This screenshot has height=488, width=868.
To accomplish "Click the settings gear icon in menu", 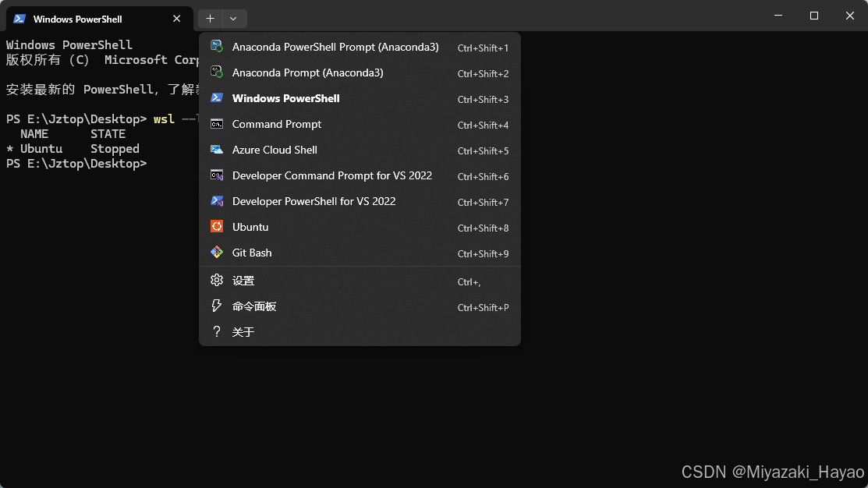I will [x=217, y=281].
